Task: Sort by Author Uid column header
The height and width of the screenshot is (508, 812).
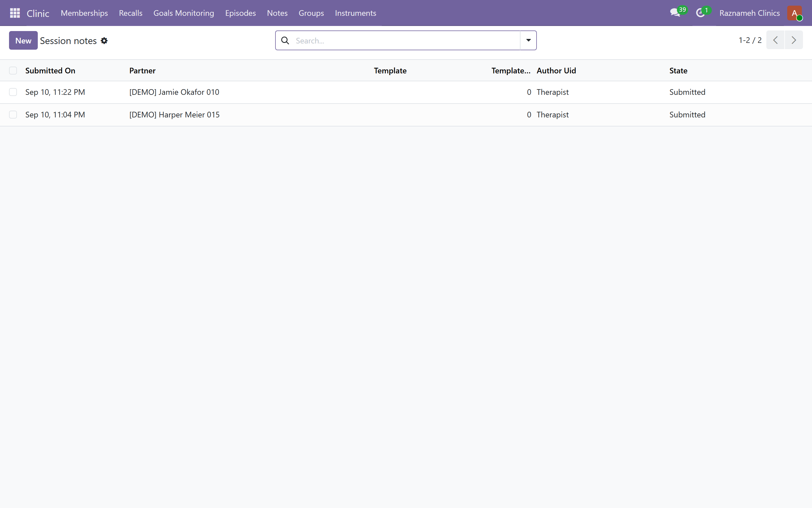Action: click(556, 71)
